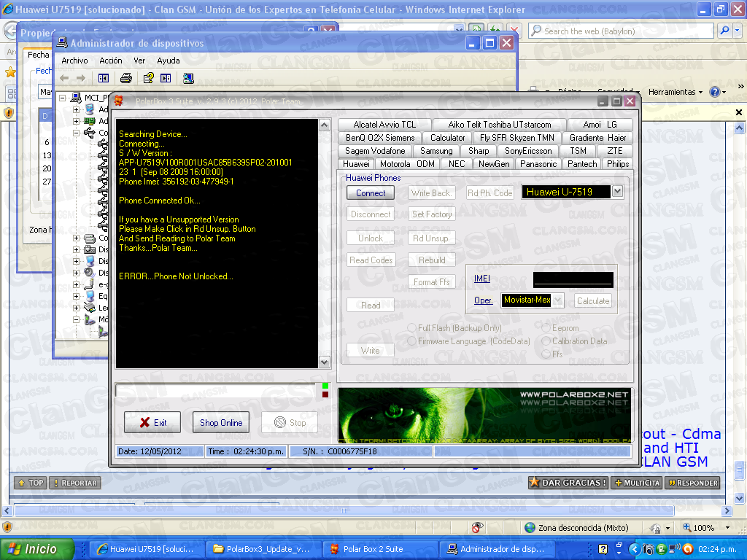Click the IMEI input field in PolarBox
Screen dimensions: 747x560
(x=573, y=279)
